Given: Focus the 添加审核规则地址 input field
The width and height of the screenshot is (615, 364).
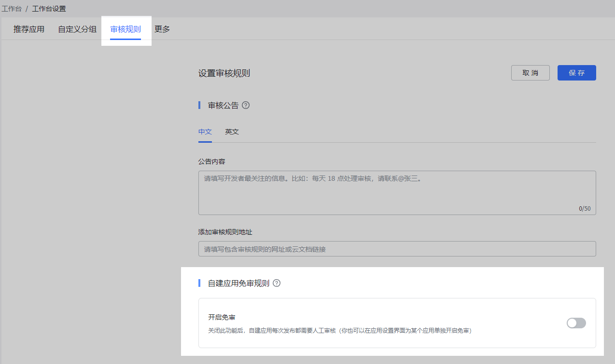Looking at the screenshot, I should (x=397, y=249).
